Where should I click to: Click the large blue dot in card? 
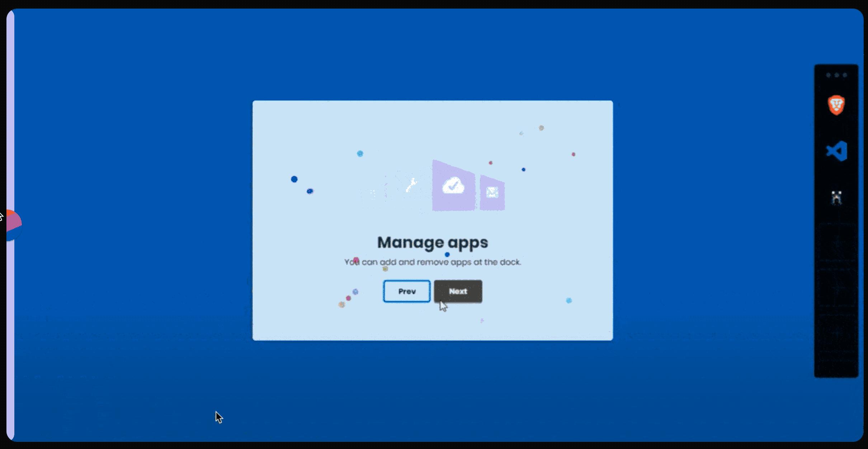point(294,179)
